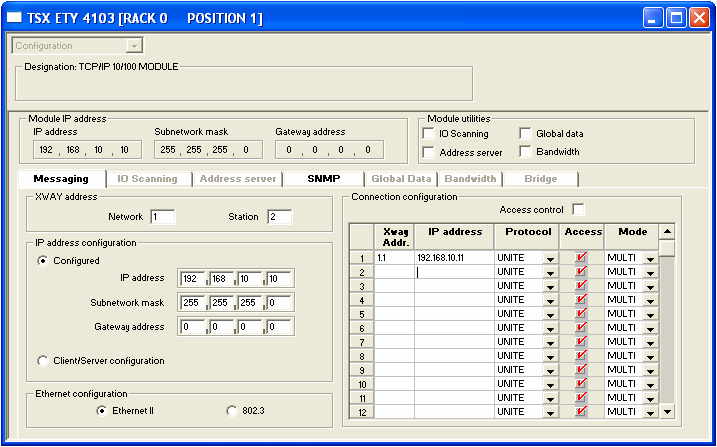The width and height of the screenshot is (717, 447).
Task: Click Module IP address field 192.168.10.10
Action: [87, 150]
